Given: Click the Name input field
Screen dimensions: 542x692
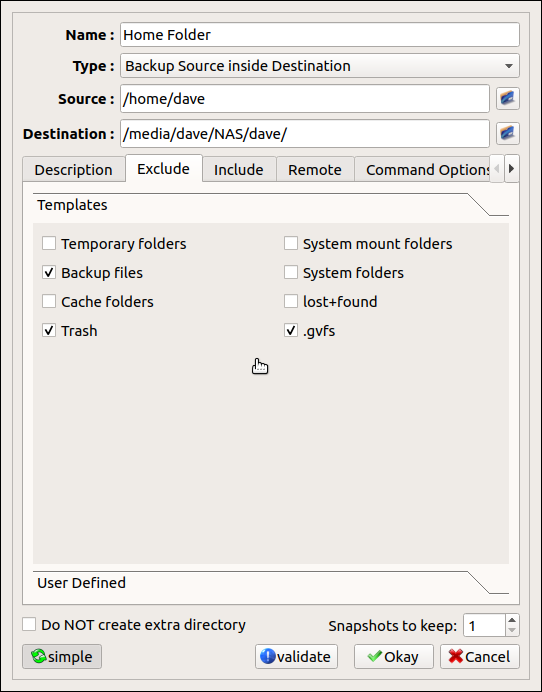Looking at the screenshot, I should pos(320,34).
